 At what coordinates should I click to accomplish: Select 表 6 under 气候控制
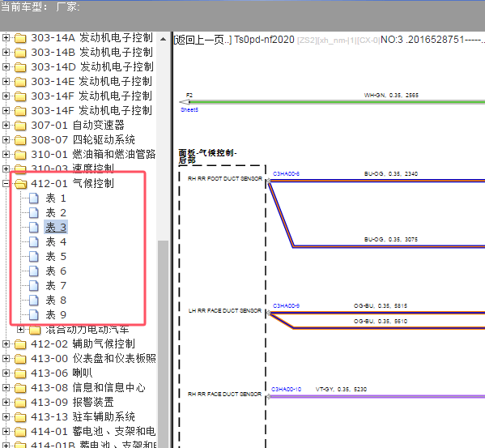pyautogui.click(x=56, y=271)
